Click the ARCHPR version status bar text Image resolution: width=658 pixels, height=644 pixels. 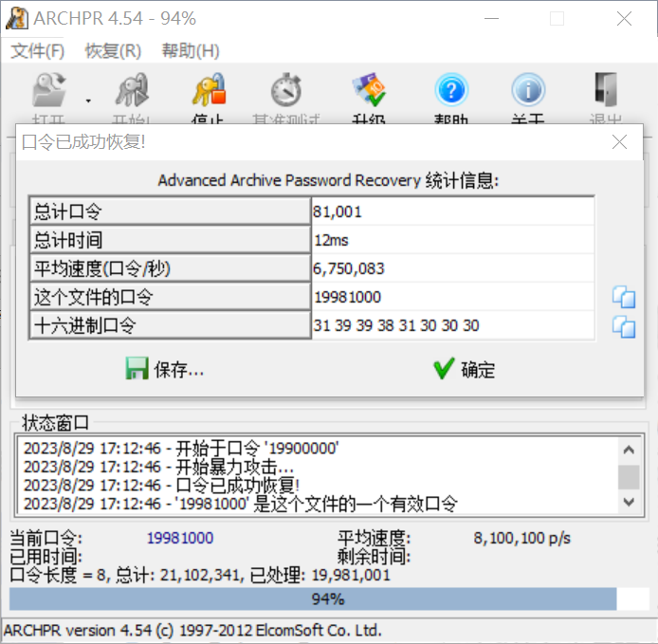tap(192, 631)
